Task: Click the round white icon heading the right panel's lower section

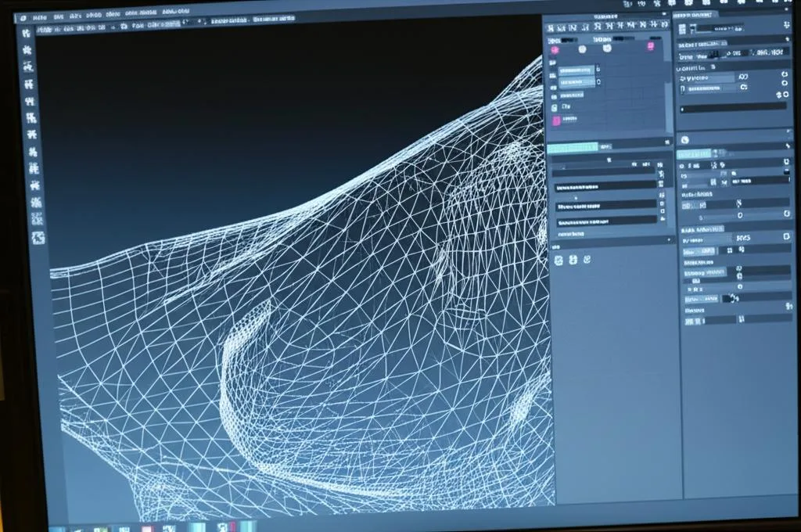Action: pyautogui.click(x=685, y=139)
